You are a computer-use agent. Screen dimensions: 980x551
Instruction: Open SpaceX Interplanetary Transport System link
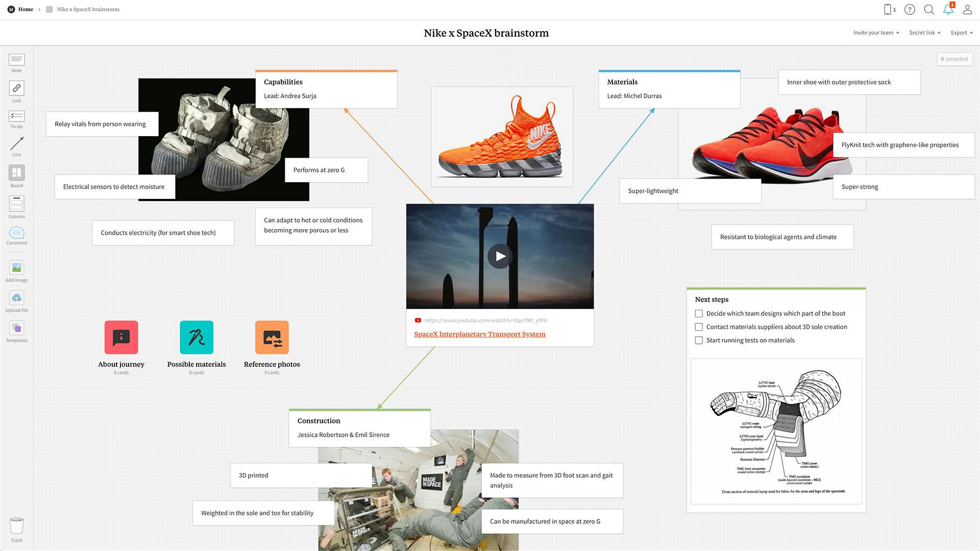tap(479, 334)
